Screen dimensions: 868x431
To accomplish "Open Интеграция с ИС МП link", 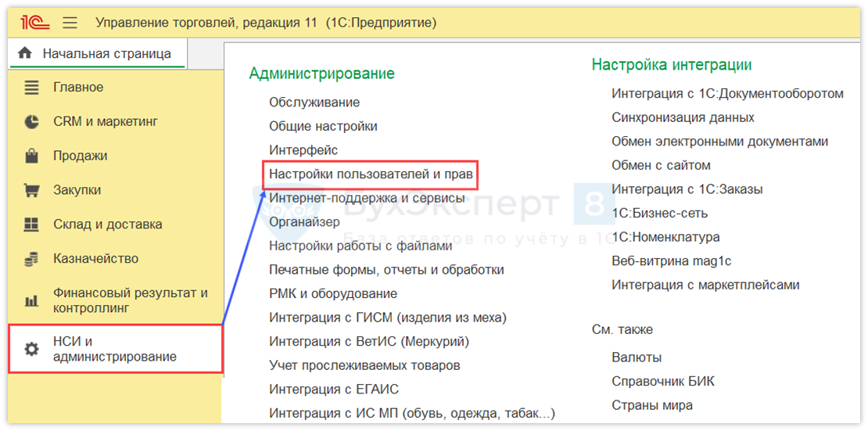I will pyautogui.click(x=412, y=413).
